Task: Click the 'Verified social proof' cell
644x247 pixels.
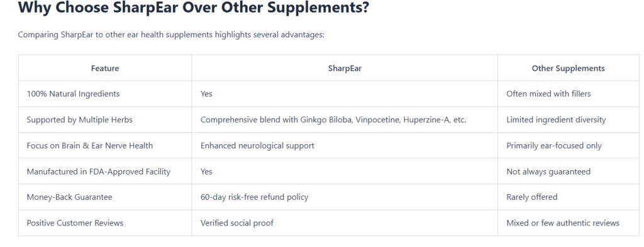Action: (345, 223)
